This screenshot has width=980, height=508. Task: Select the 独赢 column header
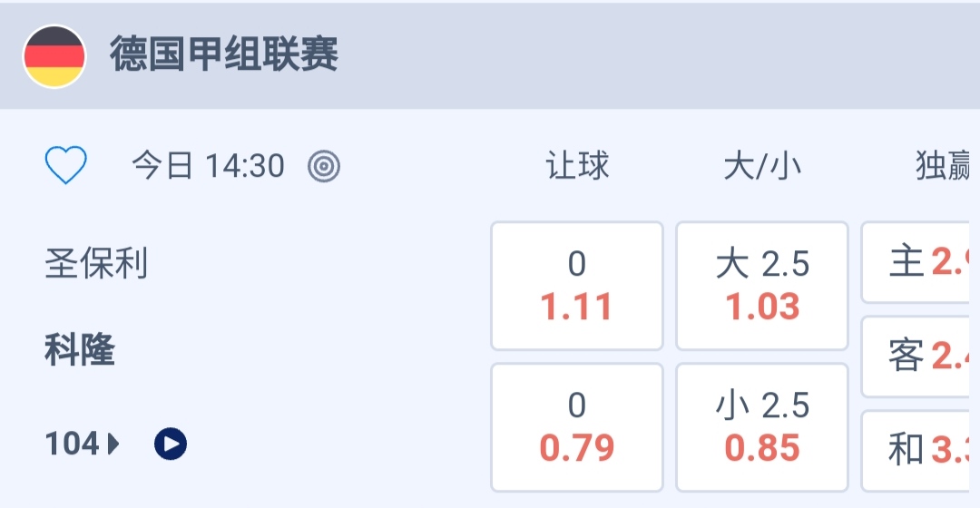[x=944, y=166]
